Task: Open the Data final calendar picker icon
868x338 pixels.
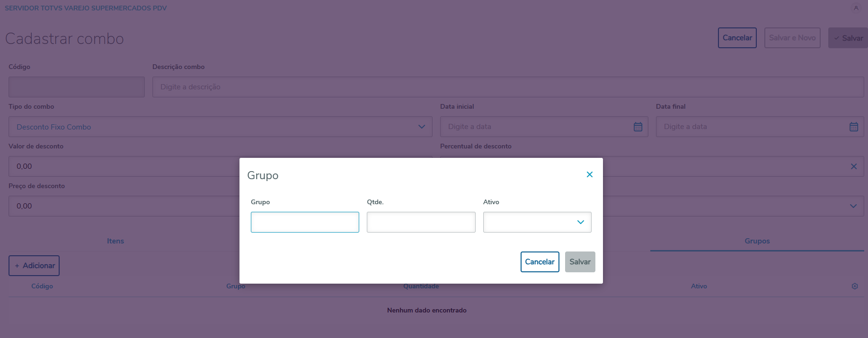Action: [x=854, y=127]
